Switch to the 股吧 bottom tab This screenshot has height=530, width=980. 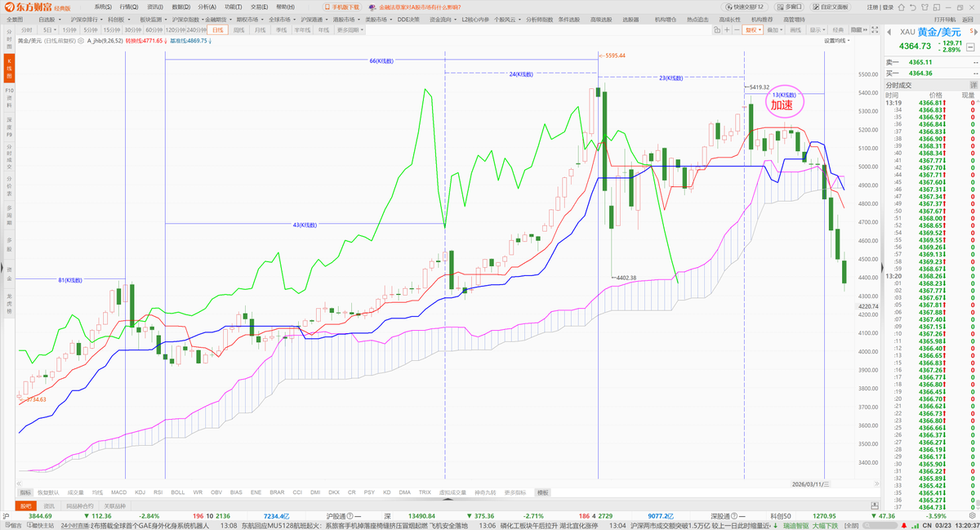[25, 506]
